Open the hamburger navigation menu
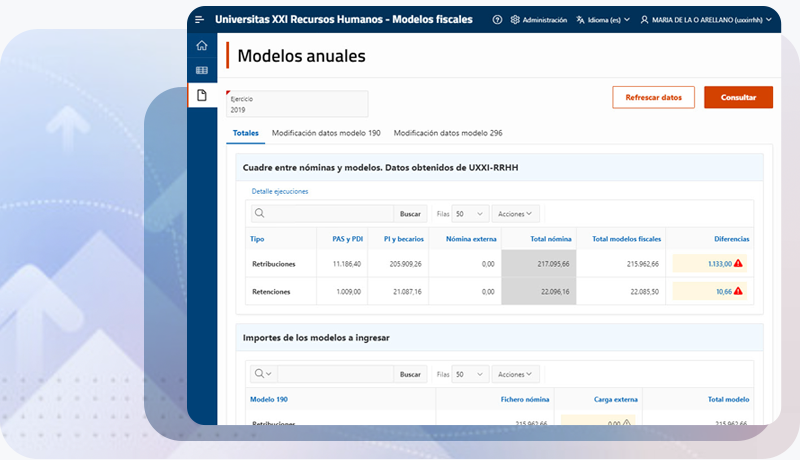The height and width of the screenshot is (460, 800). point(200,19)
